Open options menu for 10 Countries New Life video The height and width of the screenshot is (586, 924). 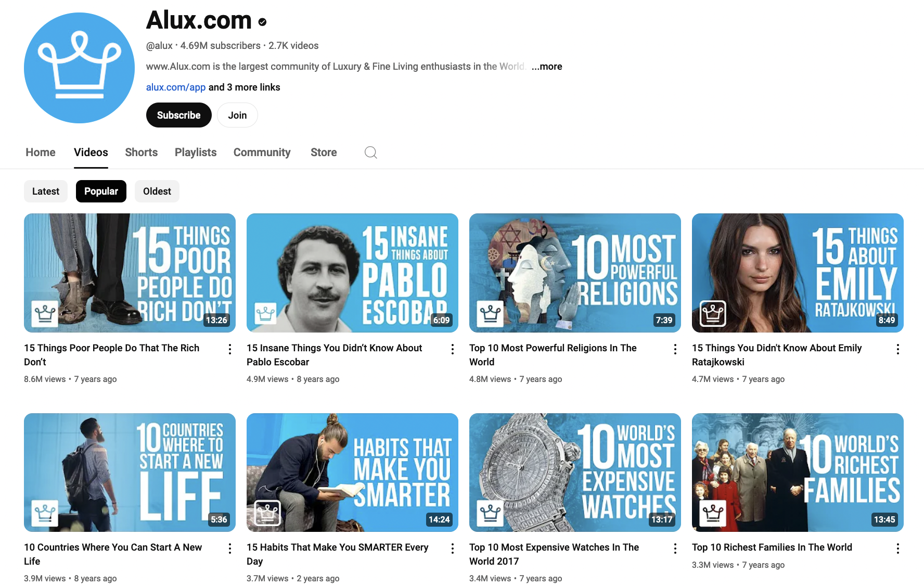[230, 549]
